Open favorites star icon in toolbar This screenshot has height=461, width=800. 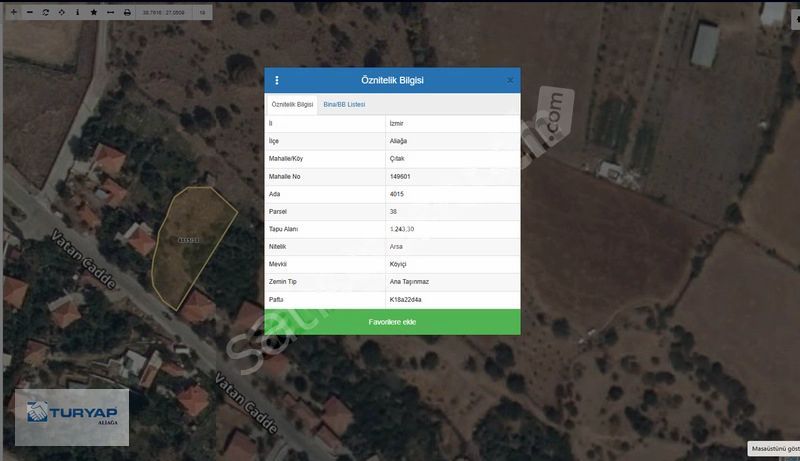coord(94,12)
